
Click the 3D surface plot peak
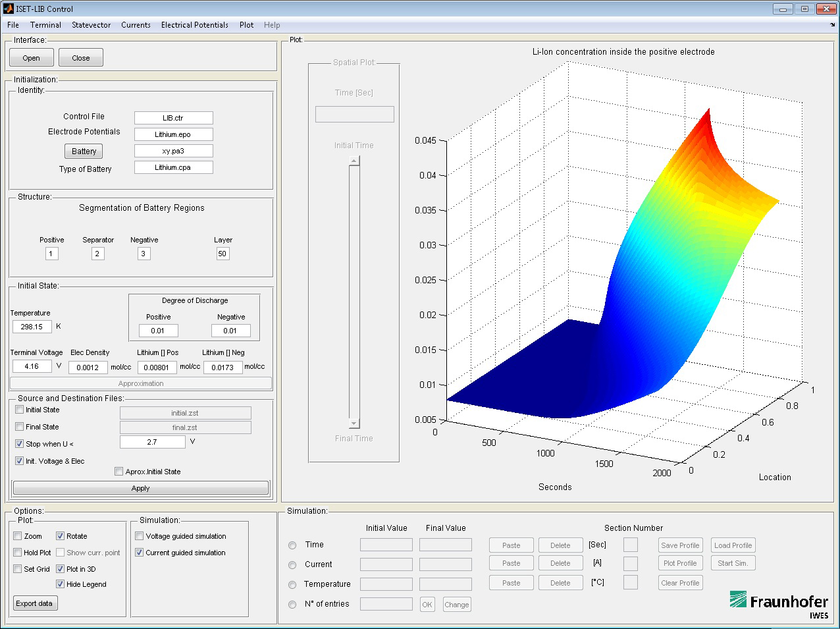709,111
